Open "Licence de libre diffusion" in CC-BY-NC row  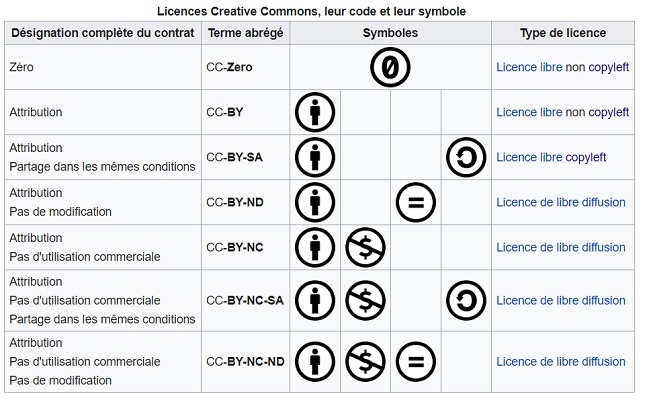560,247
